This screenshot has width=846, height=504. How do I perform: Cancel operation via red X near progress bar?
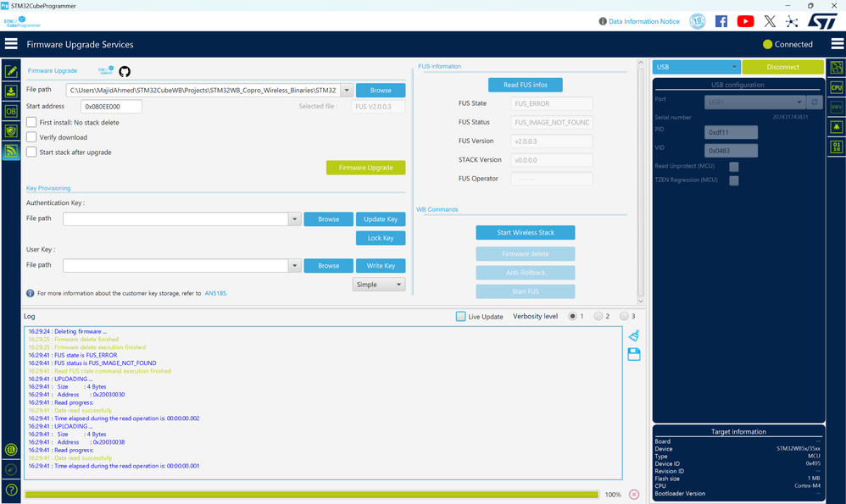pyautogui.click(x=634, y=495)
